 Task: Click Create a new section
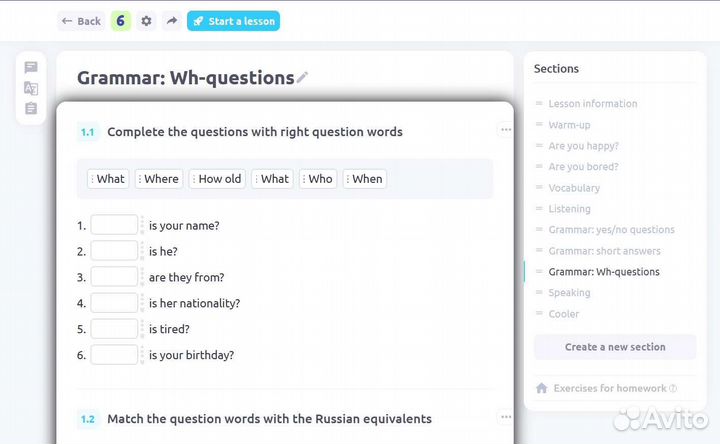coord(615,347)
